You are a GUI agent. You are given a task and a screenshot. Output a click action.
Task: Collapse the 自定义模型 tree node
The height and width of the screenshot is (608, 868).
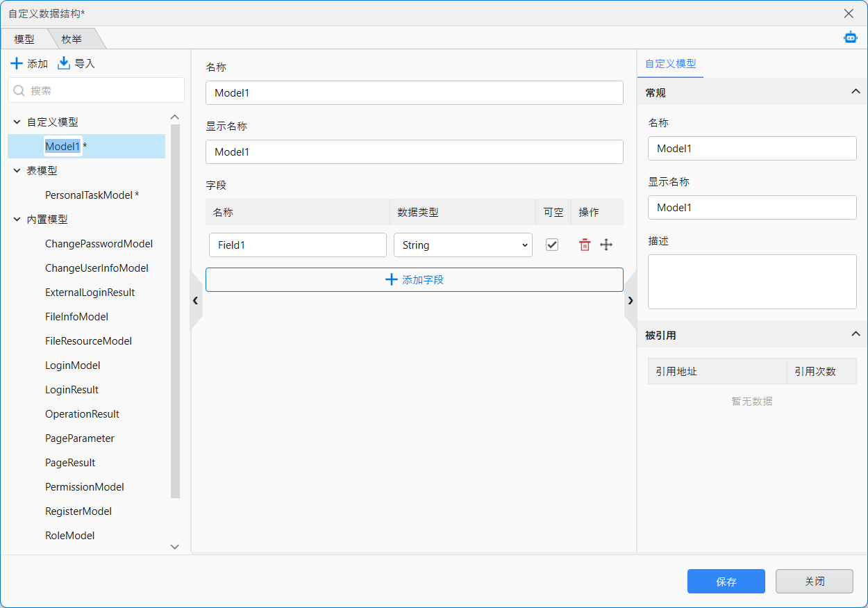point(17,122)
